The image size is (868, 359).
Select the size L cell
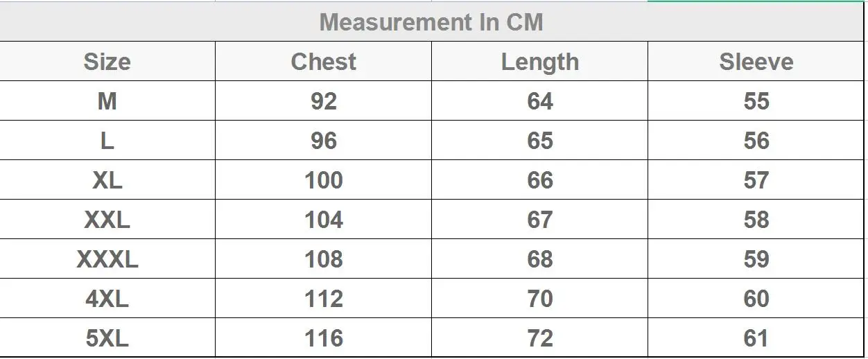(x=107, y=141)
